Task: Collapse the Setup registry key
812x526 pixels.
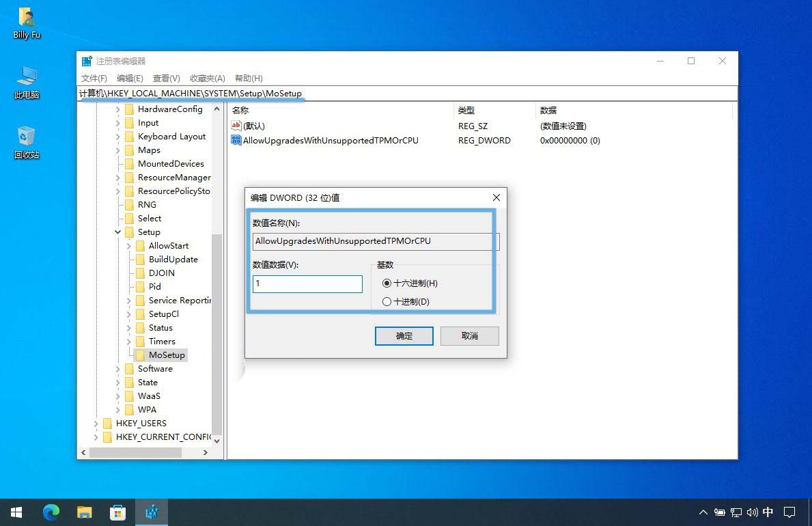Action: [117, 232]
